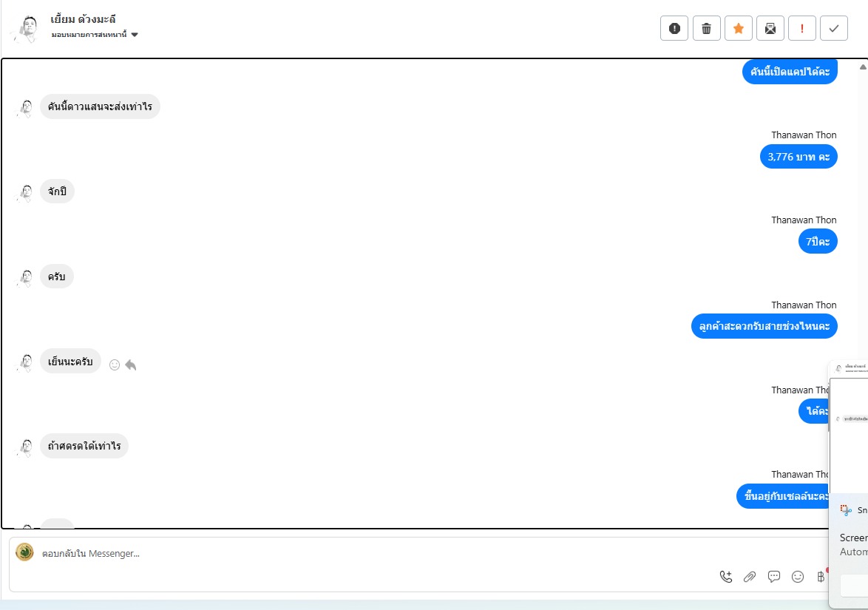Mark conversation as spam with octagon icon
868x610 pixels.
674,28
